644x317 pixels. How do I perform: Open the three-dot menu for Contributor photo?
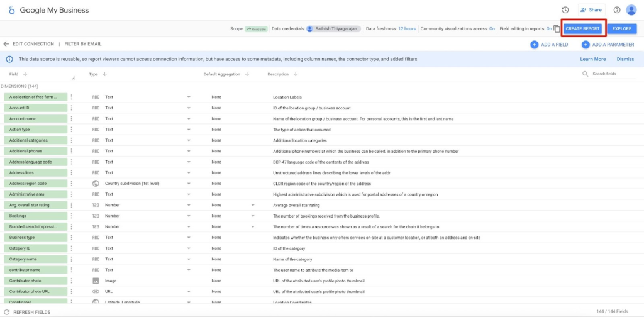click(x=72, y=281)
